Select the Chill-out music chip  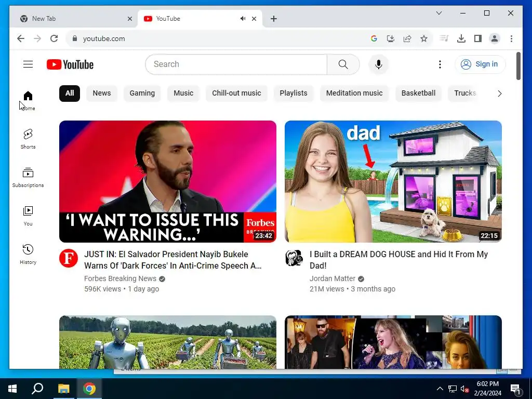(x=236, y=94)
